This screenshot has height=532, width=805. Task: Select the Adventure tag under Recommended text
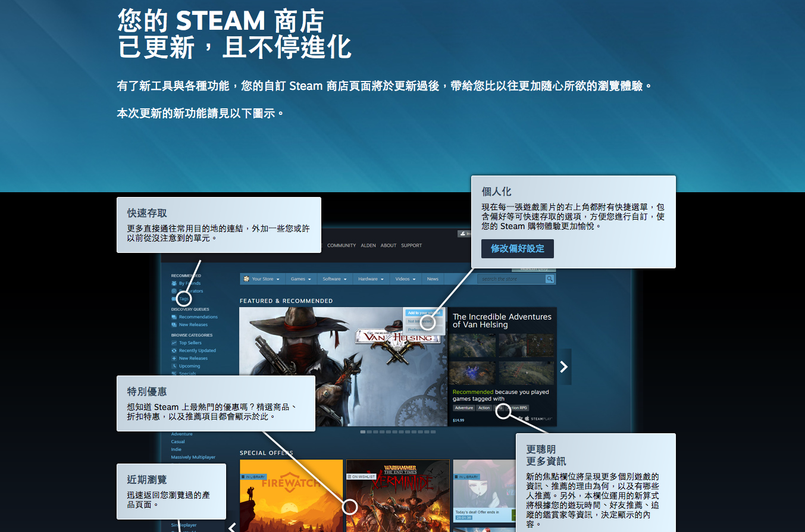pos(464,408)
